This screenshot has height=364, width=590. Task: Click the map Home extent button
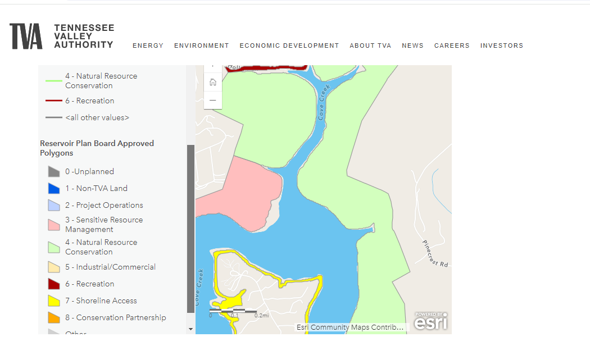(x=213, y=82)
